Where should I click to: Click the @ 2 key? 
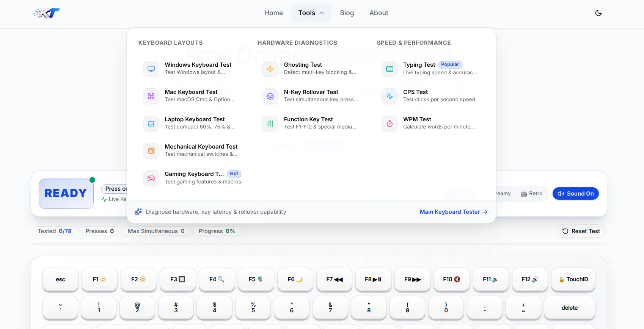coord(137,308)
